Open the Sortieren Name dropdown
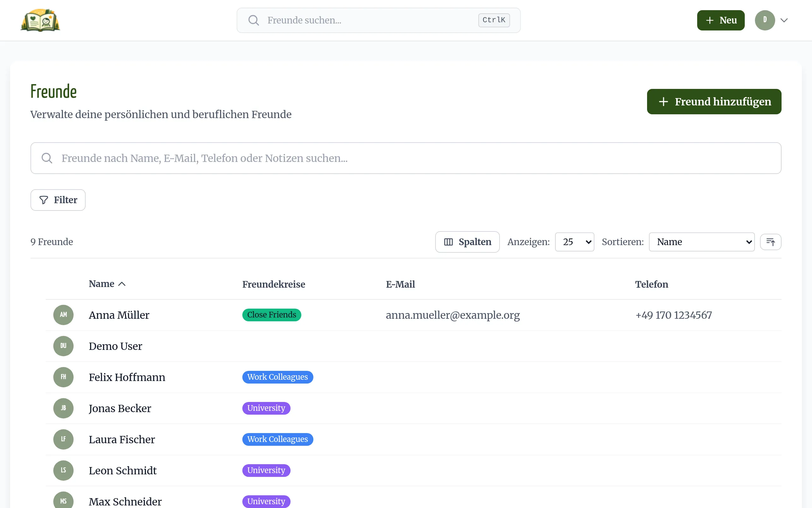Image resolution: width=812 pixels, height=508 pixels. click(702, 242)
